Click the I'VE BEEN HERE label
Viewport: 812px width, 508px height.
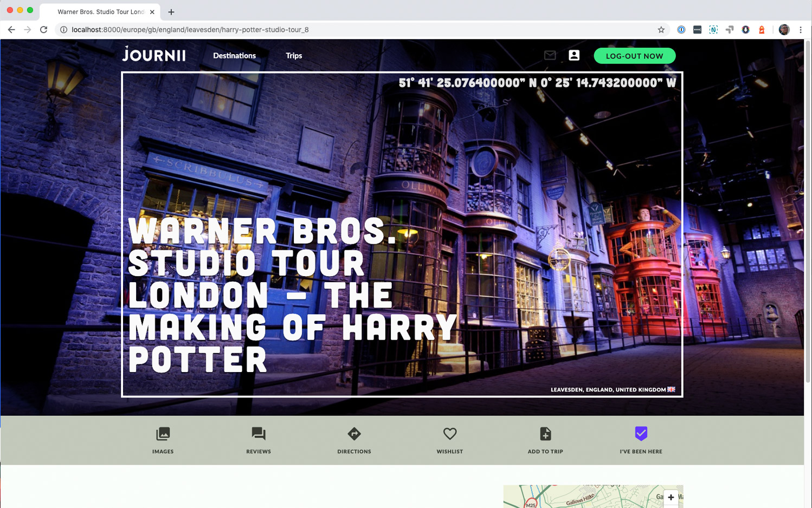tap(641, 452)
